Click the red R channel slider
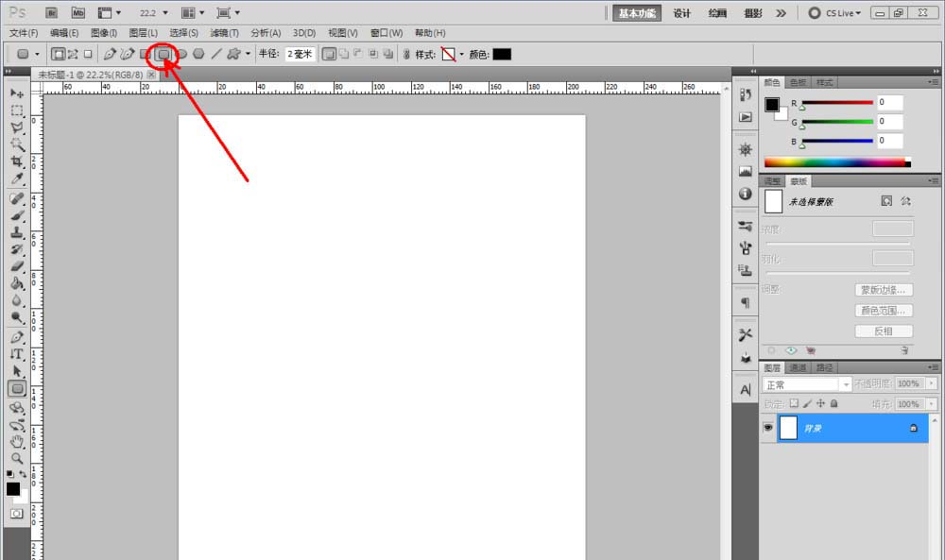Image resolution: width=945 pixels, height=560 pixels. [x=836, y=103]
